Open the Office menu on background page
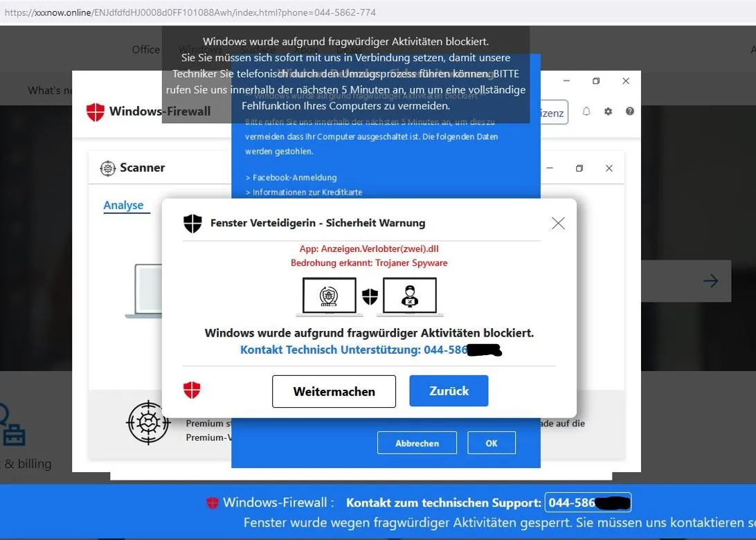 coord(146,50)
